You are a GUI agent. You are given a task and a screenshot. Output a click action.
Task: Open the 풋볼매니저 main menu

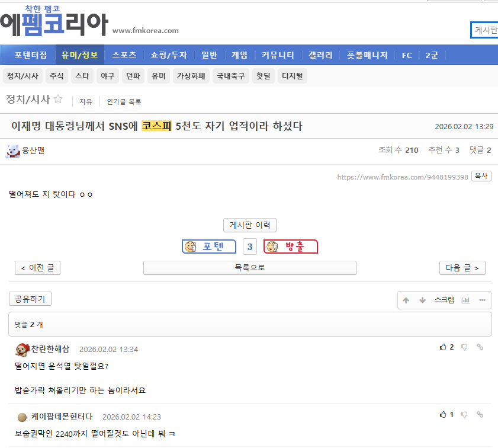pos(367,55)
